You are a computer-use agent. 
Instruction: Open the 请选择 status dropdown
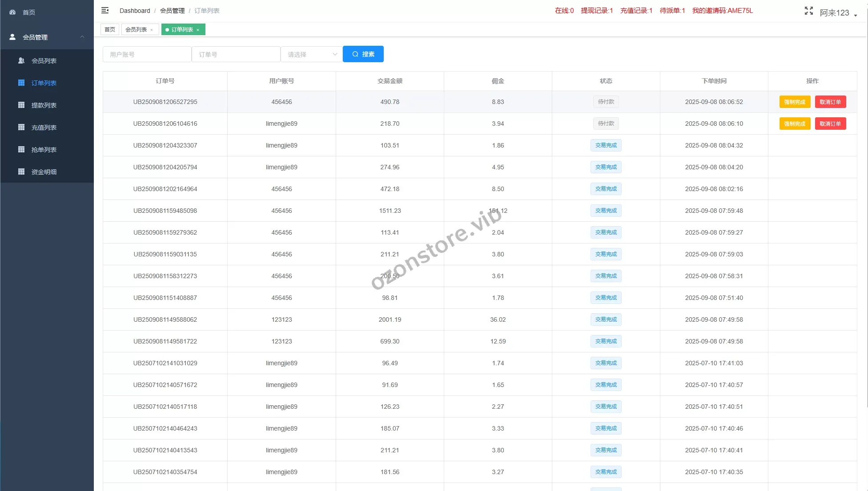[x=311, y=54]
